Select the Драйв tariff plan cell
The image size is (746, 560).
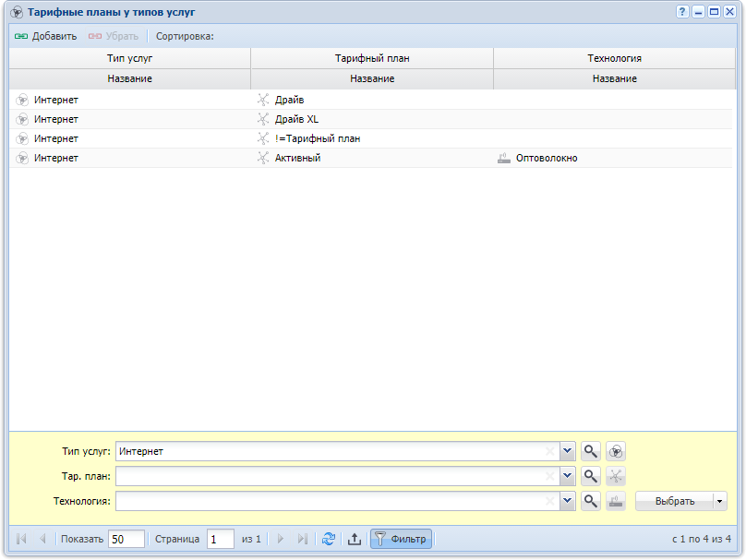[x=372, y=100]
